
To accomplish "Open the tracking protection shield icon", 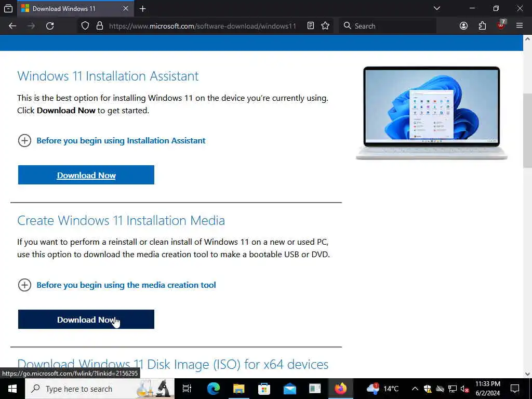I will [85, 26].
